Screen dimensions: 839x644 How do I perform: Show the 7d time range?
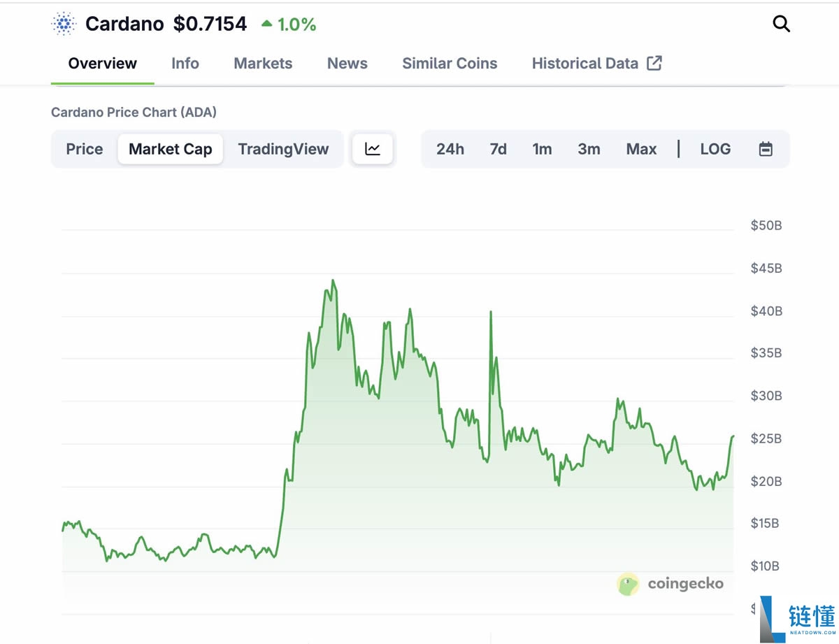click(498, 149)
